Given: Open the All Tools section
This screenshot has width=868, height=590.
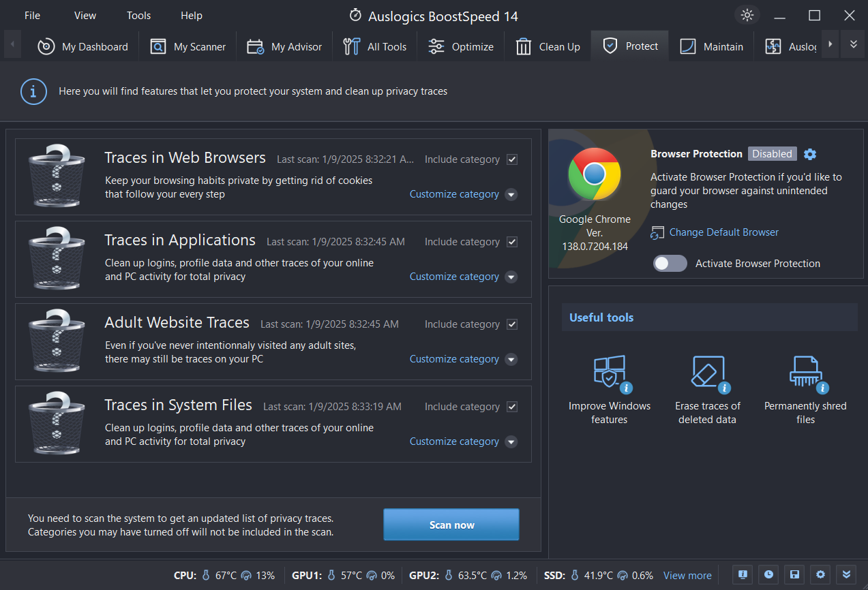Looking at the screenshot, I should 374,46.
